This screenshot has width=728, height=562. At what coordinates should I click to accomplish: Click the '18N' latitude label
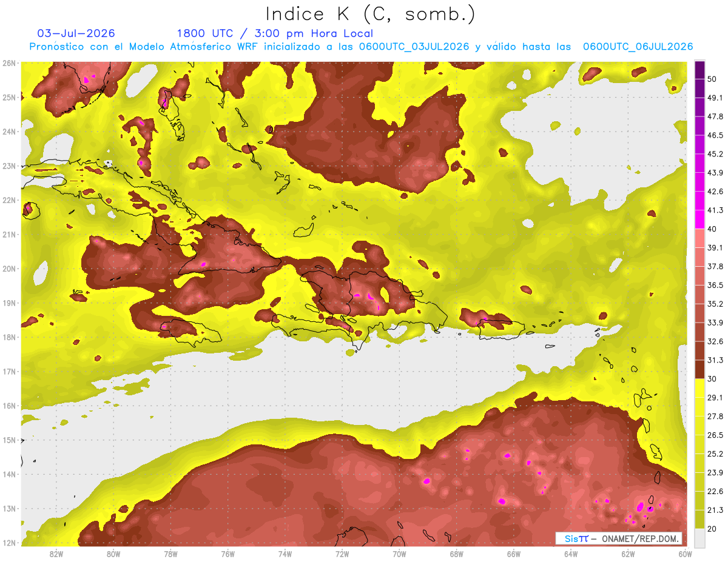click(9, 337)
